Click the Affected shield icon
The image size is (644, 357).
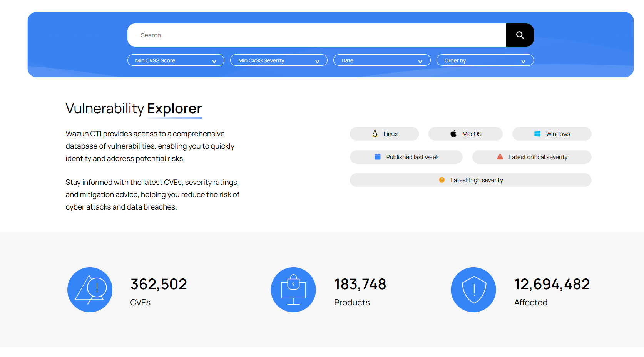click(473, 290)
